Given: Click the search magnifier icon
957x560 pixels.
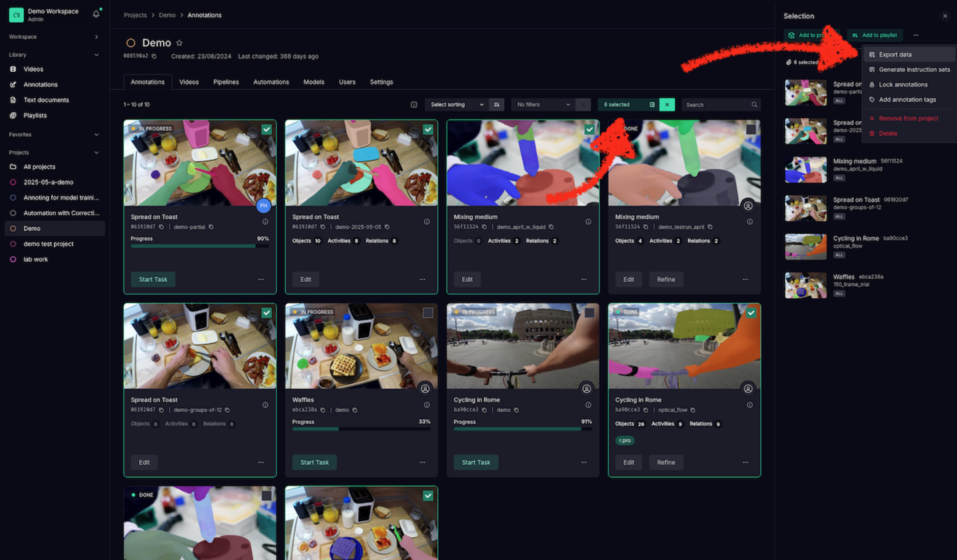Looking at the screenshot, I should 754,105.
